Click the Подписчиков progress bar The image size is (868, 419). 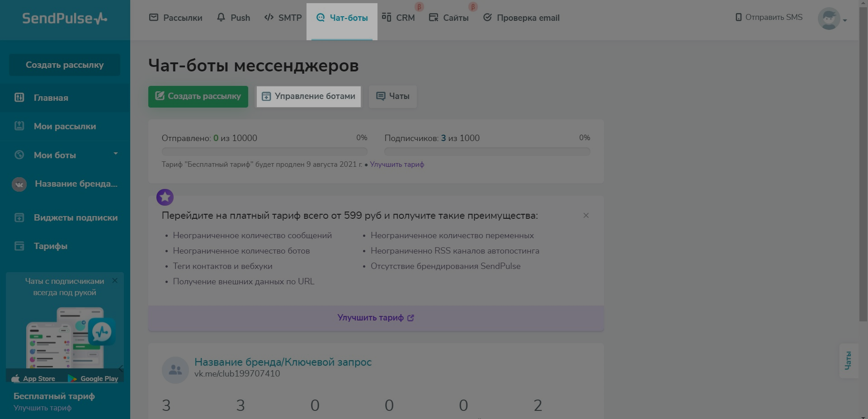pyautogui.click(x=487, y=151)
